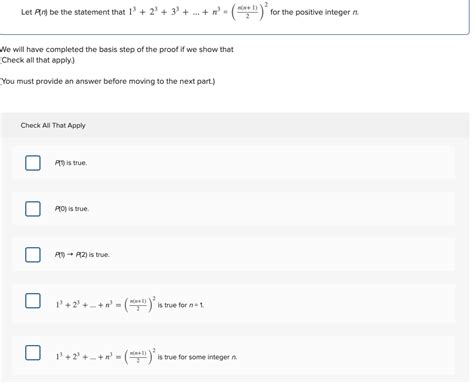Click the squared fraction in top statement
Screen dimensions: 474x384
250,12
